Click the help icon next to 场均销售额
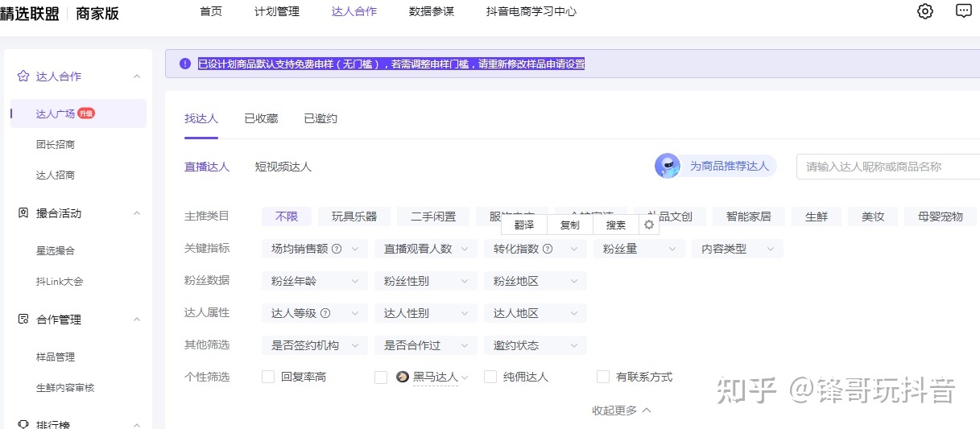This screenshot has width=980, height=429. pos(337,249)
